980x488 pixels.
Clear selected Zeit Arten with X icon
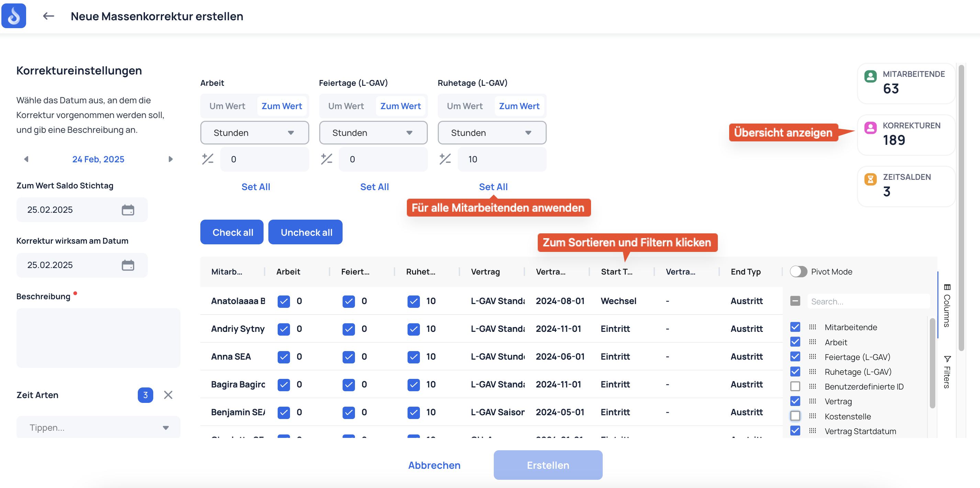pyautogui.click(x=168, y=395)
